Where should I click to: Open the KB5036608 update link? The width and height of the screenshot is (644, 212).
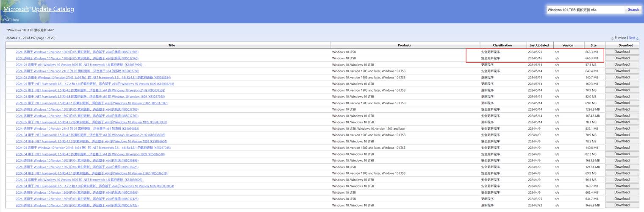pos(90,135)
